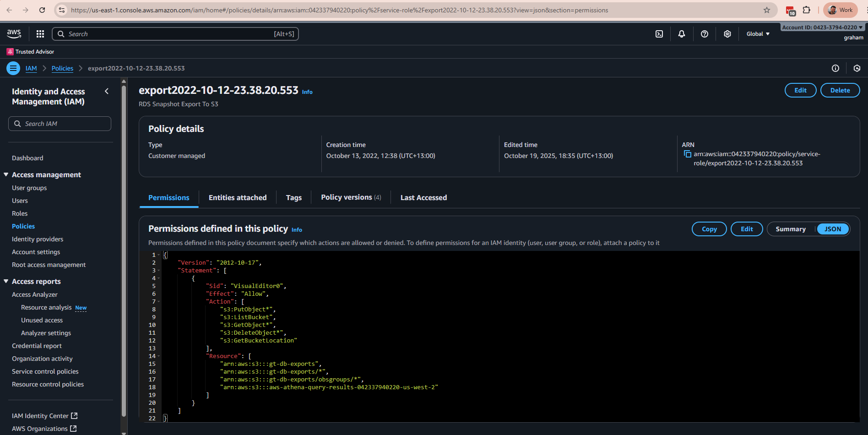Collapse the IAM sidebar panel

(107, 91)
